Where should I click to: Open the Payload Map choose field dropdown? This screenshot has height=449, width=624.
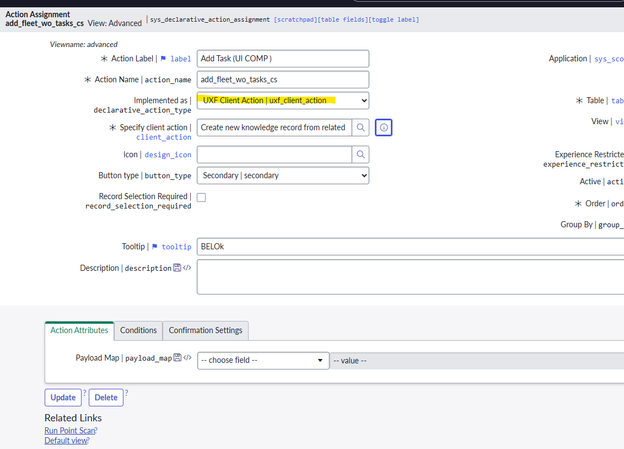click(263, 360)
